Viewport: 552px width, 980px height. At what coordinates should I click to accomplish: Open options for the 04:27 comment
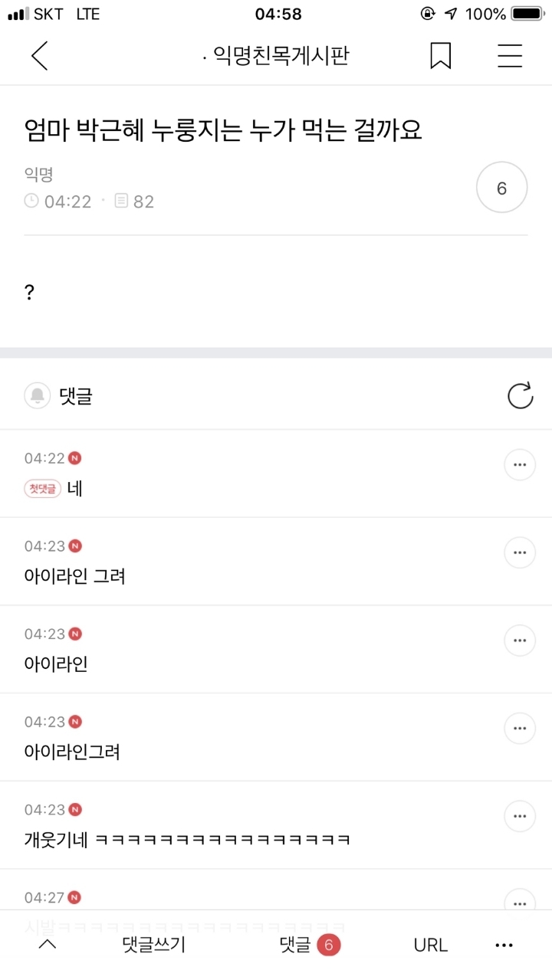pyautogui.click(x=519, y=900)
